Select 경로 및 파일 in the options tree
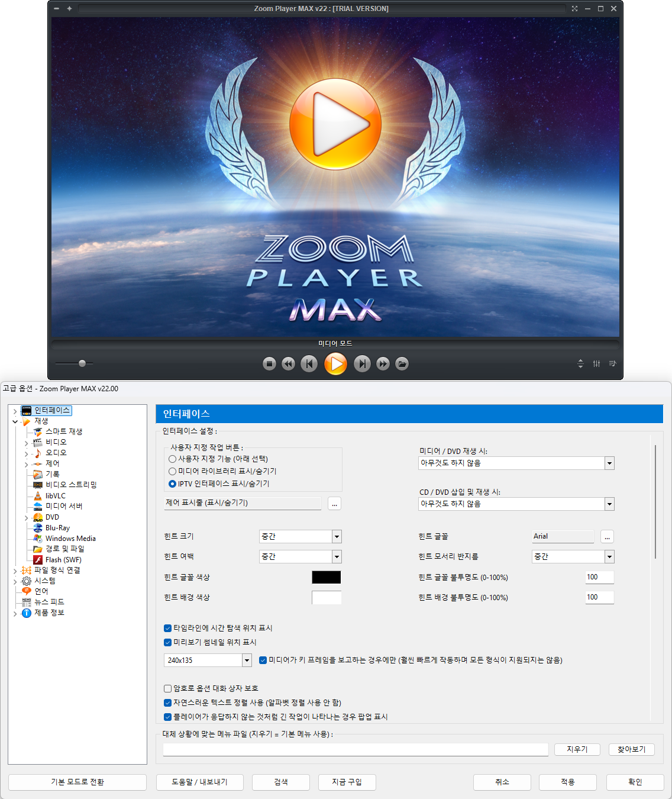The height and width of the screenshot is (799, 672). point(64,549)
